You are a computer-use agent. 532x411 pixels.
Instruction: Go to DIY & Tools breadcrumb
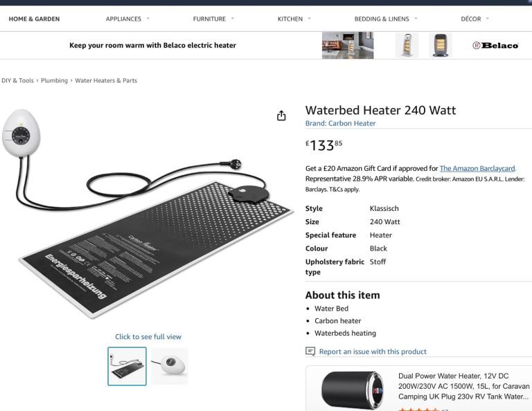click(17, 81)
